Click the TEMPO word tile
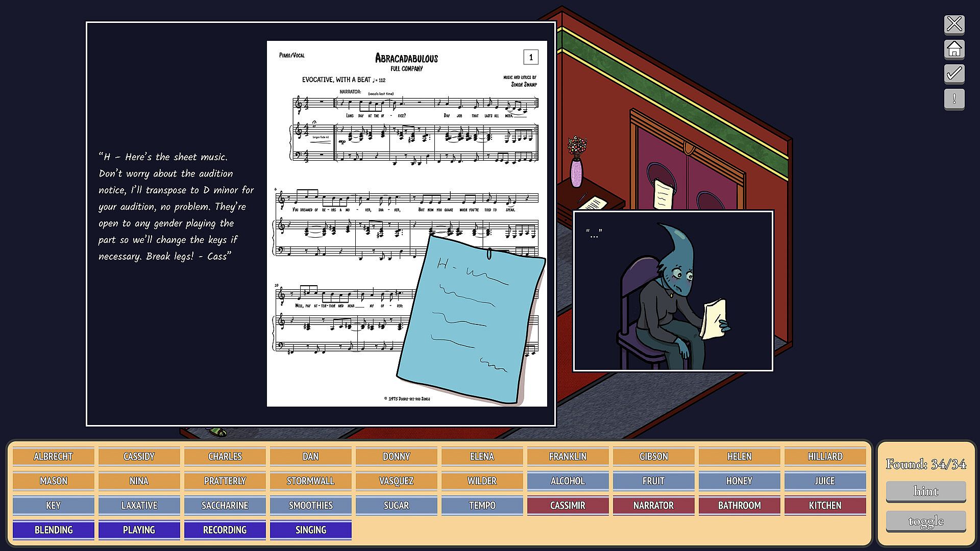 tap(482, 505)
